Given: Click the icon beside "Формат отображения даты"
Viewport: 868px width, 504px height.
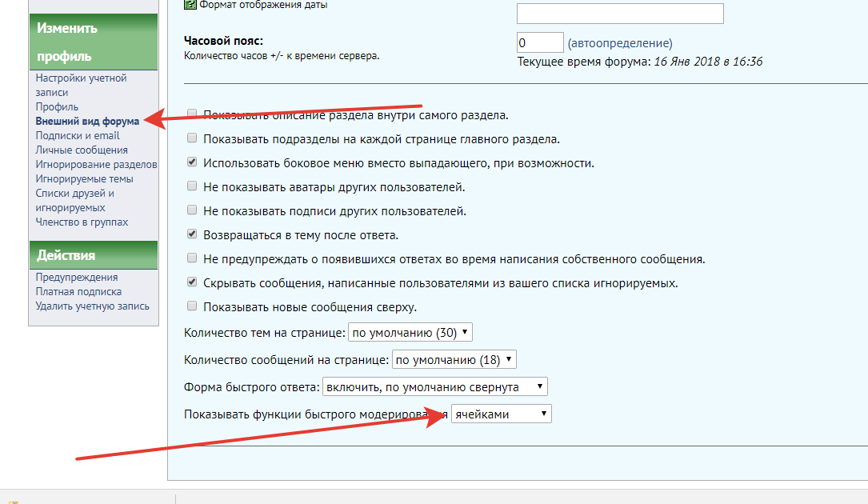Looking at the screenshot, I should 190,5.
